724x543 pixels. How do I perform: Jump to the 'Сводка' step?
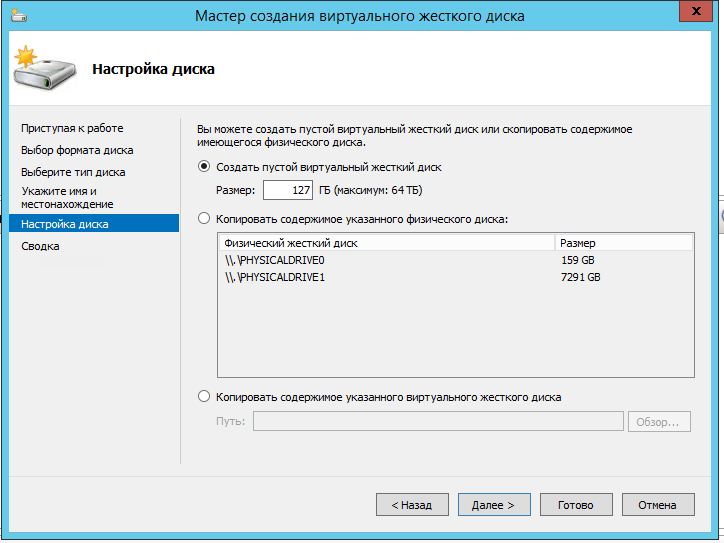[40, 246]
